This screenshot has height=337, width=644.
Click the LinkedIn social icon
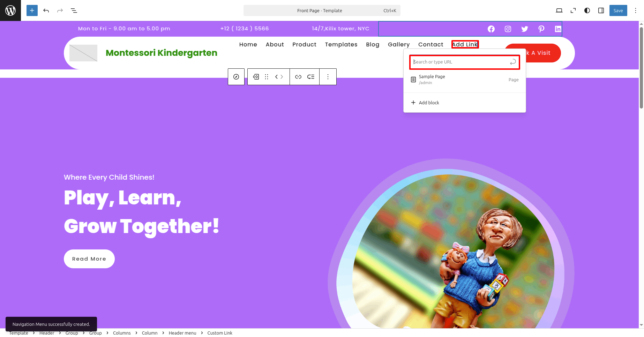(x=558, y=29)
